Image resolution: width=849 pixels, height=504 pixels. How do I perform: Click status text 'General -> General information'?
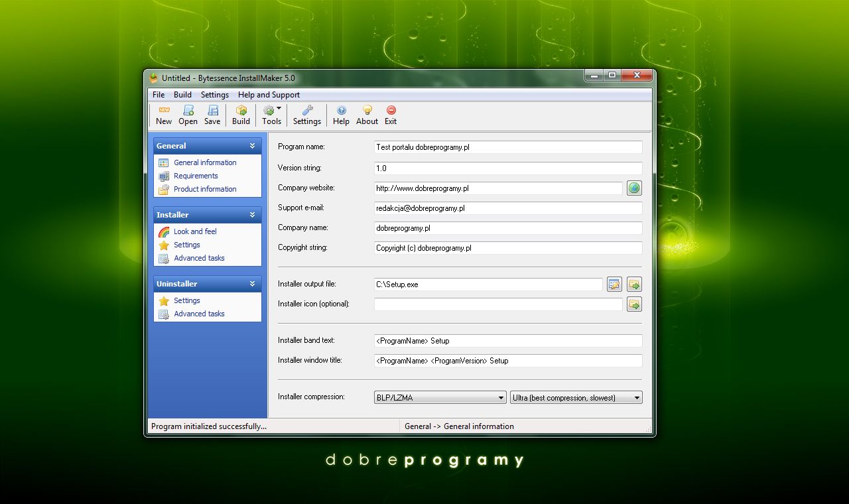(x=459, y=426)
